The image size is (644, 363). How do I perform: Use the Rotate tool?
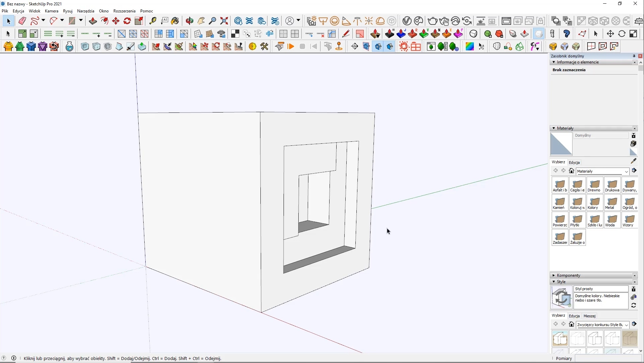(x=127, y=21)
